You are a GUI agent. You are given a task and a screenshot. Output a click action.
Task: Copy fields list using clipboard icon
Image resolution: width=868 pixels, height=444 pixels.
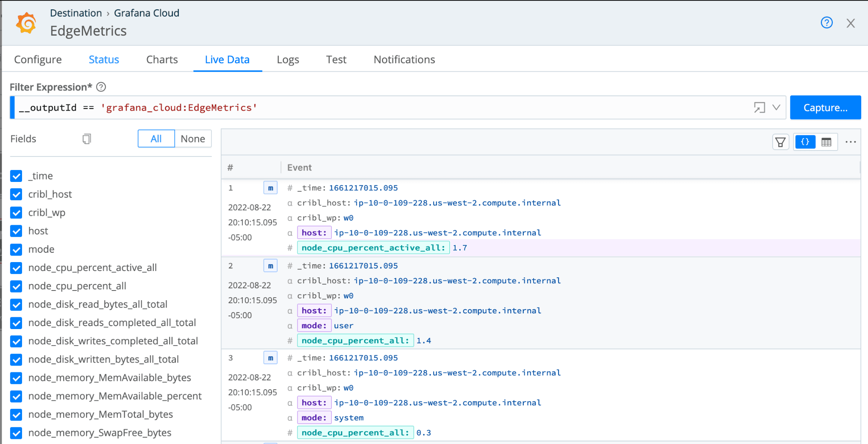pos(87,139)
